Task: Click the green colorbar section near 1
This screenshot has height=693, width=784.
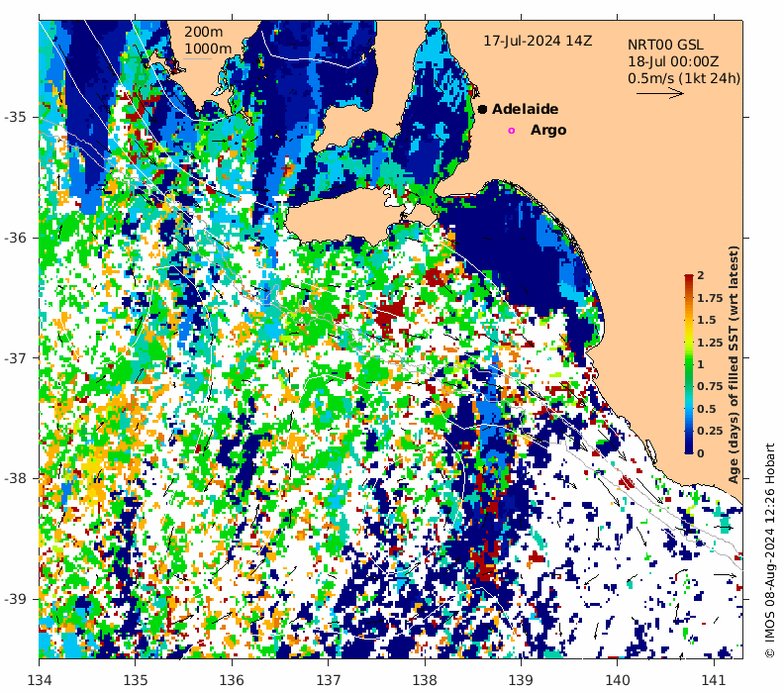Action: pos(689,364)
